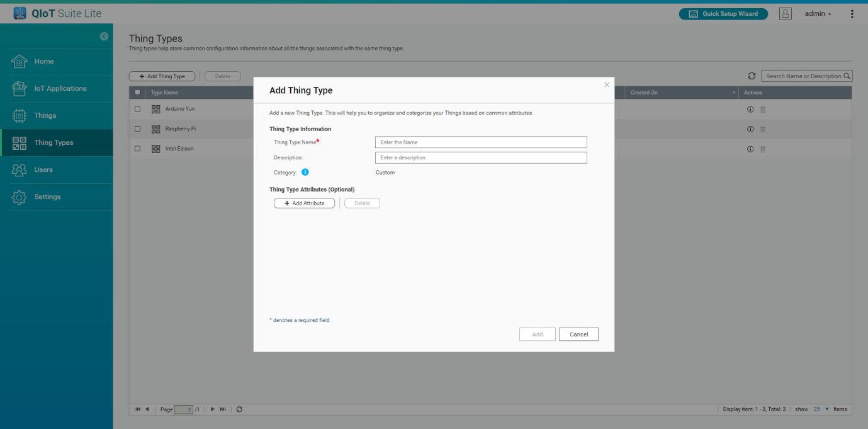Open the three-dot more options menu
Screen dimensions: 868x429
pos(852,14)
